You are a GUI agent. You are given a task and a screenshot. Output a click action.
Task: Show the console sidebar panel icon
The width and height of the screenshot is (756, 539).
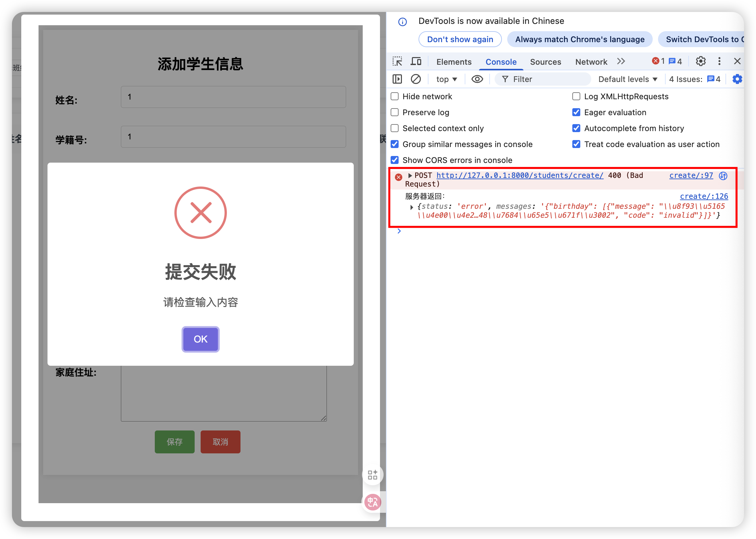tap(397, 79)
